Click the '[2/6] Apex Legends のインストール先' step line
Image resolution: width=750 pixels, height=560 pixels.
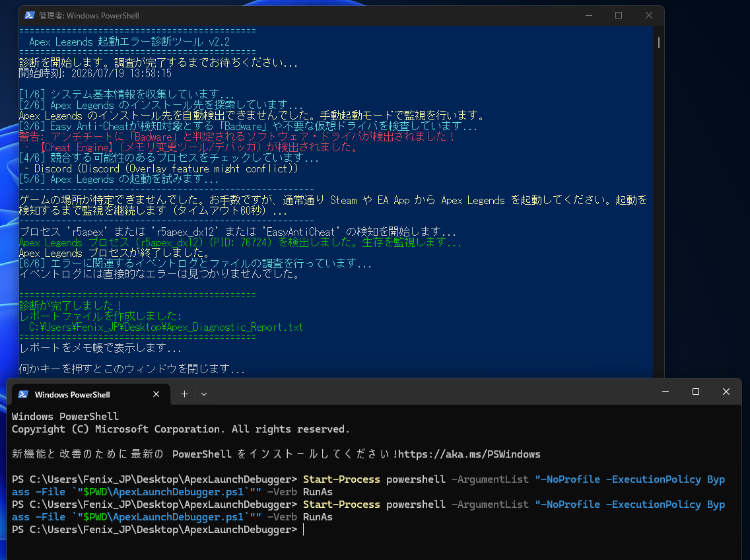(x=161, y=105)
